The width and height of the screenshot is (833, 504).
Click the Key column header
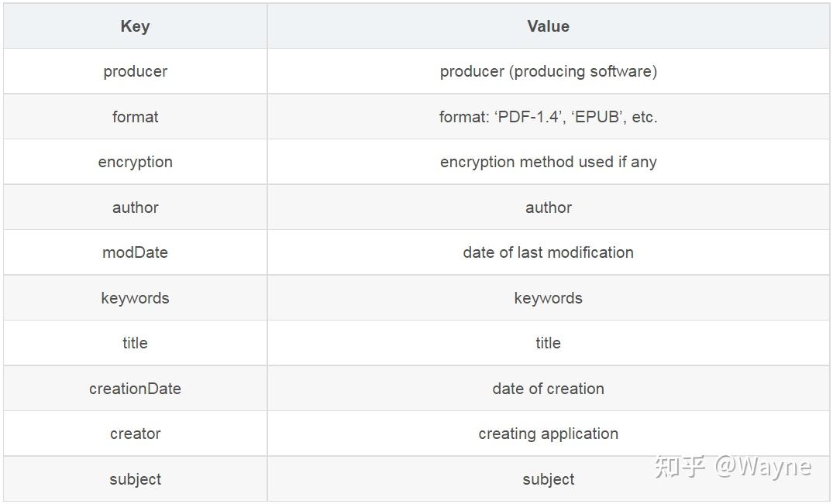pos(135,26)
